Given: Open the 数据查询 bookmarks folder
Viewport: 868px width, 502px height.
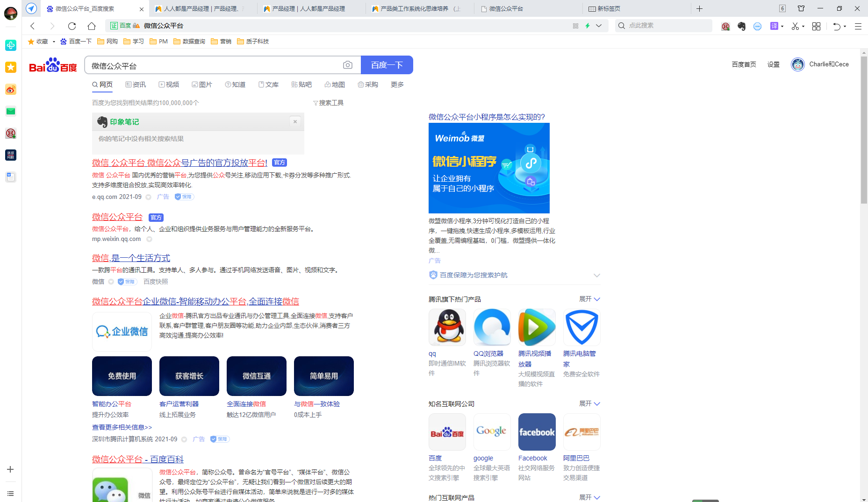Looking at the screenshot, I should click(189, 42).
